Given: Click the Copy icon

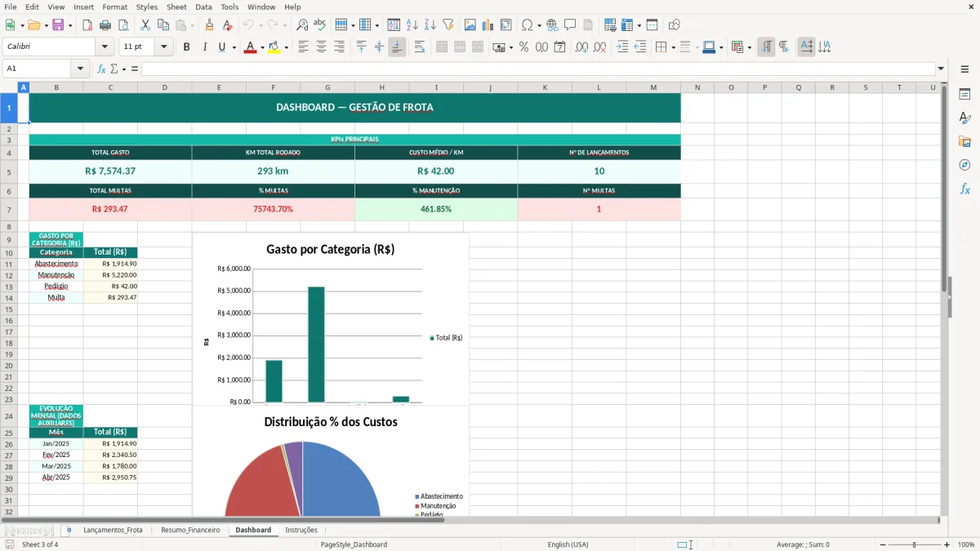Looking at the screenshot, I should click(x=163, y=25).
